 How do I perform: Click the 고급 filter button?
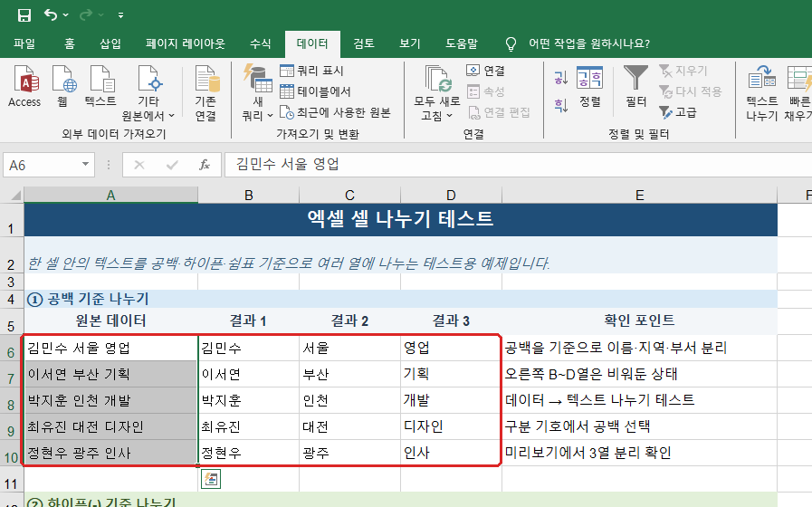tap(677, 112)
